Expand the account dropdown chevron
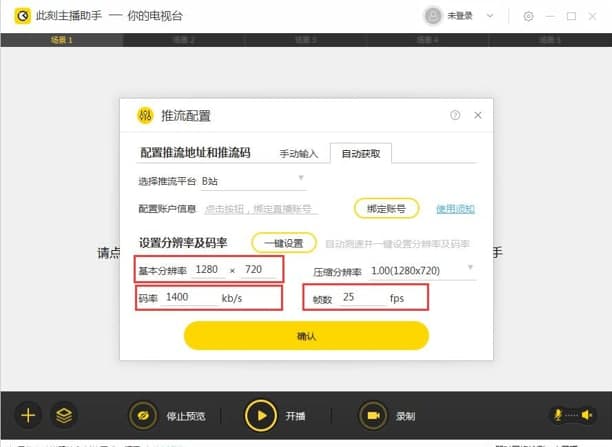 click(x=490, y=16)
